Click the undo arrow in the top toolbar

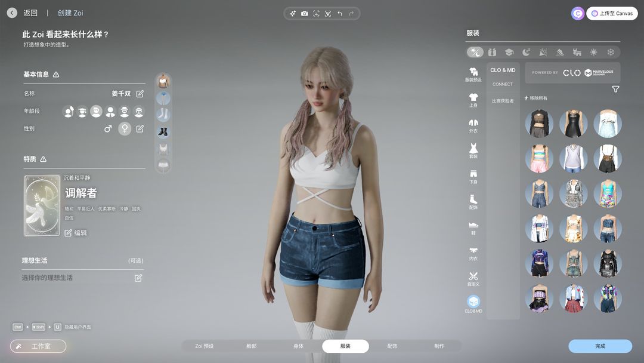click(340, 14)
